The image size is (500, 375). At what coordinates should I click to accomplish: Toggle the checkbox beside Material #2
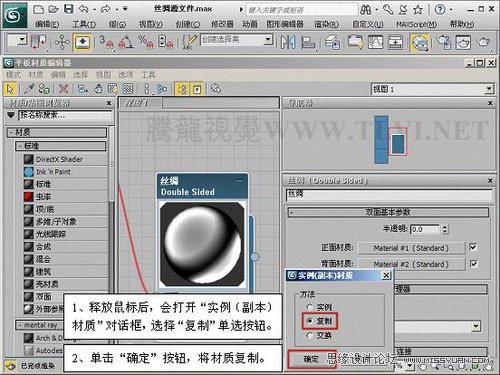(473, 264)
